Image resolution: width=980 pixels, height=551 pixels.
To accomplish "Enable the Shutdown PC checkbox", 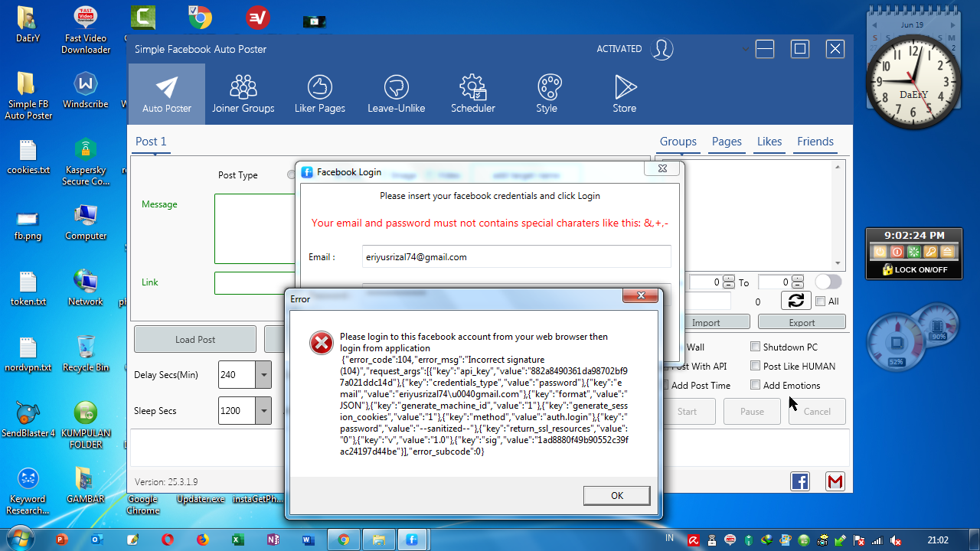I will pos(755,347).
